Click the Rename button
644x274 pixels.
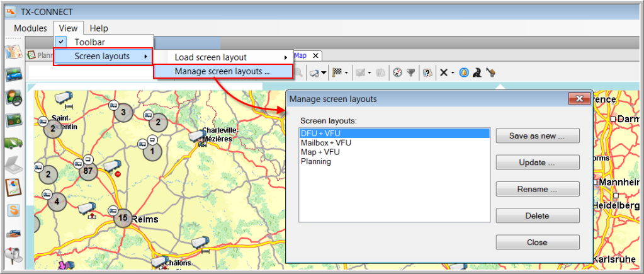click(x=537, y=189)
